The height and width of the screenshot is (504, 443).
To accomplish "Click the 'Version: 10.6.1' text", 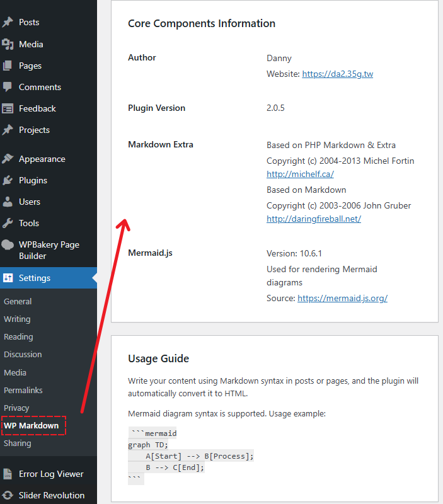I will pos(294,254).
